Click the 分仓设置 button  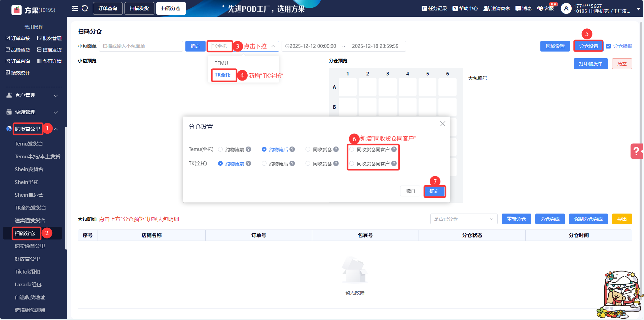tap(588, 46)
